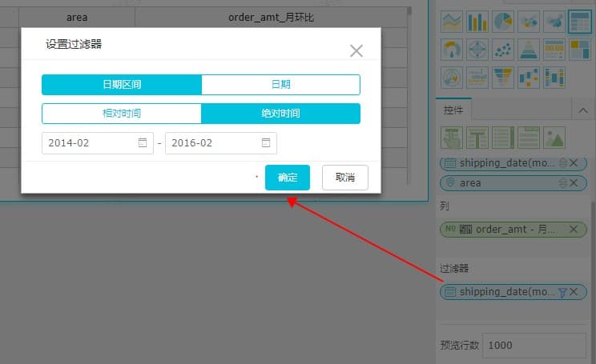Select the stacked segment chart icon
This screenshot has height=364, width=596.
[554, 78]
